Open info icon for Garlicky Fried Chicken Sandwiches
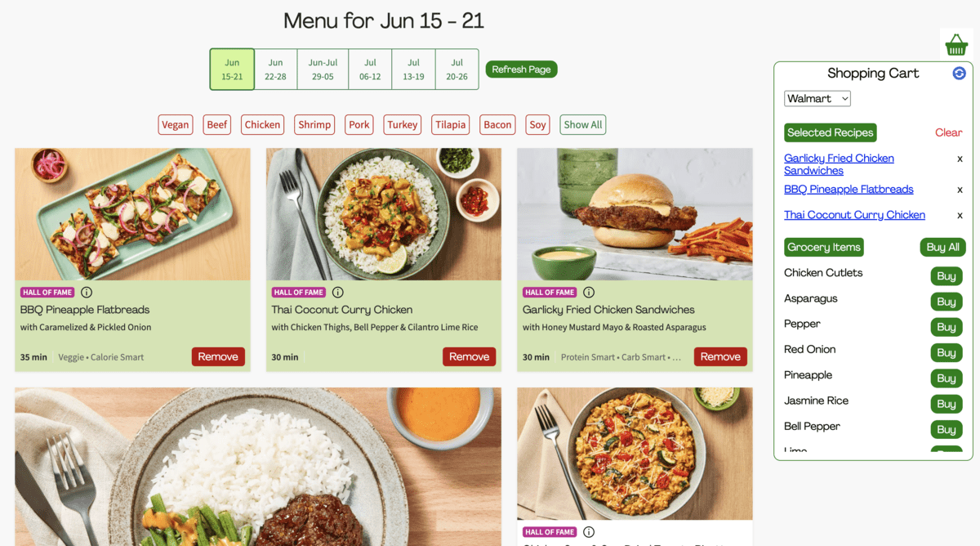 pos(589,293)
